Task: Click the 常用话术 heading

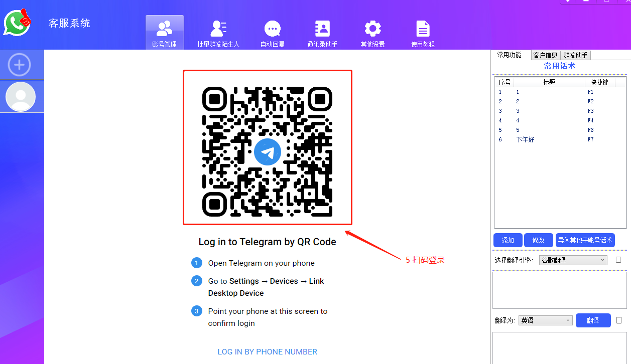Action: coord(560,66)
